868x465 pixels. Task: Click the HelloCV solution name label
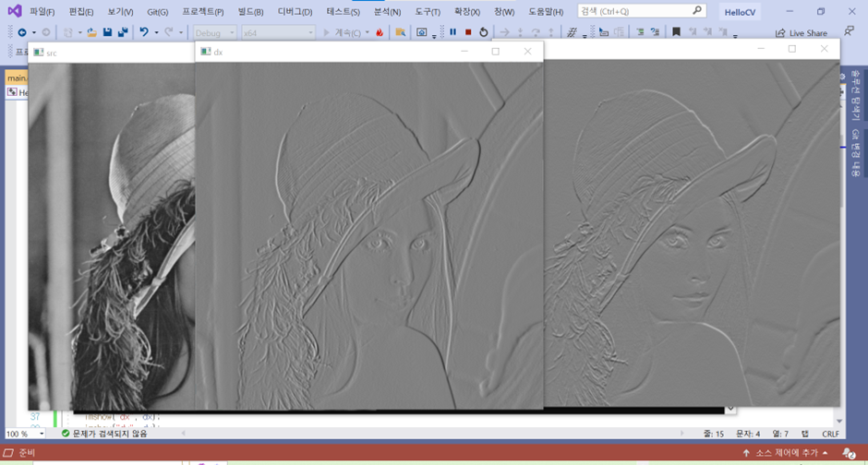740,12
